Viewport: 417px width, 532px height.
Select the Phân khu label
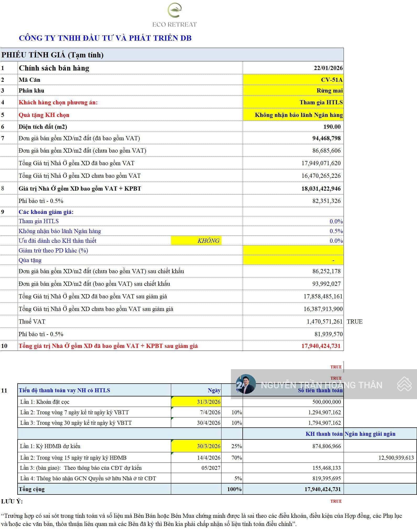point(31,90)
